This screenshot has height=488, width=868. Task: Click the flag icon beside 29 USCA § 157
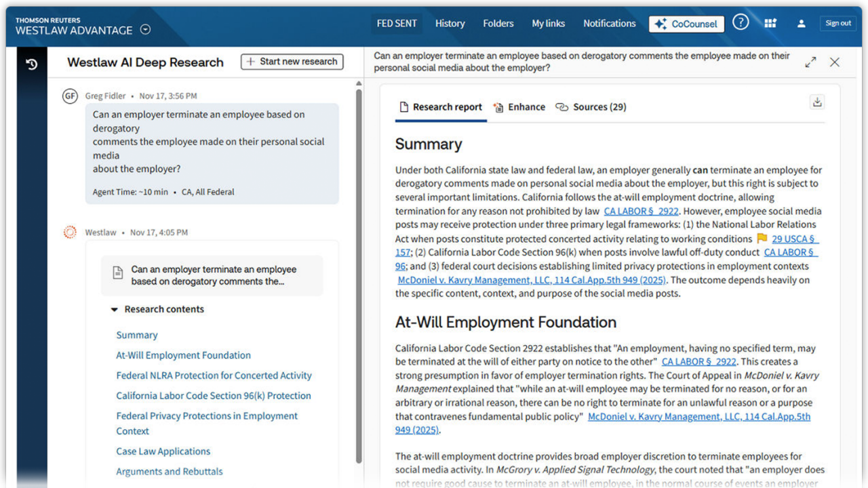tap(761, 239)
